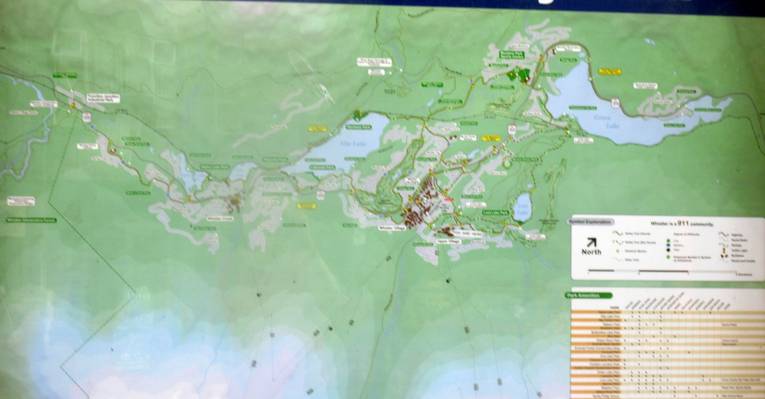The image size is (765, 399).
Task: Click the Highway 99 shield near Green Lake
Action: coord(615,103)
